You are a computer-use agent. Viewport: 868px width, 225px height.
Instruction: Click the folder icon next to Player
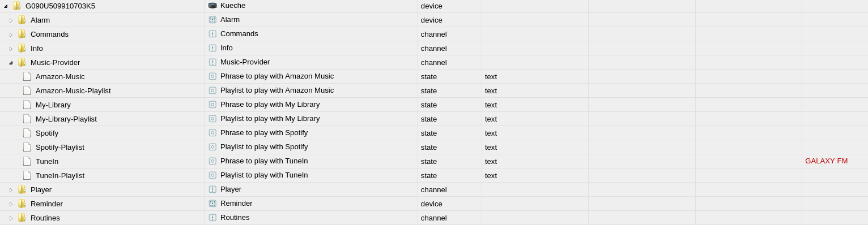click(x=22, y=189)
